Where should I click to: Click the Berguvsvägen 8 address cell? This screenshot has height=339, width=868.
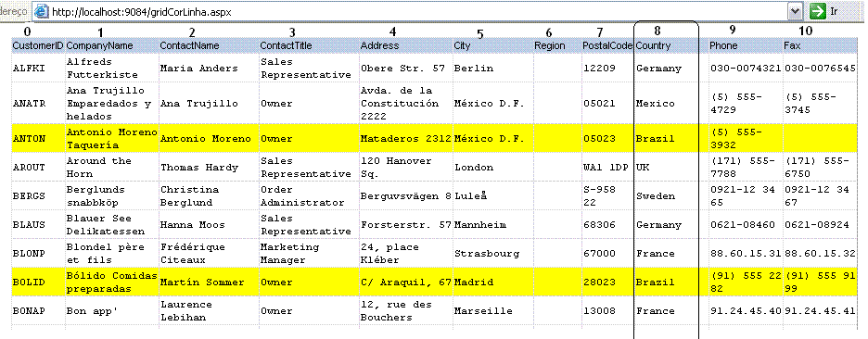[406, 195]
